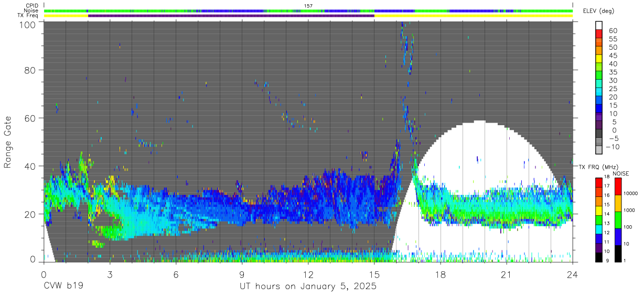Click the blue NOISE legend swatch between 10 and 100

[618, 236]
